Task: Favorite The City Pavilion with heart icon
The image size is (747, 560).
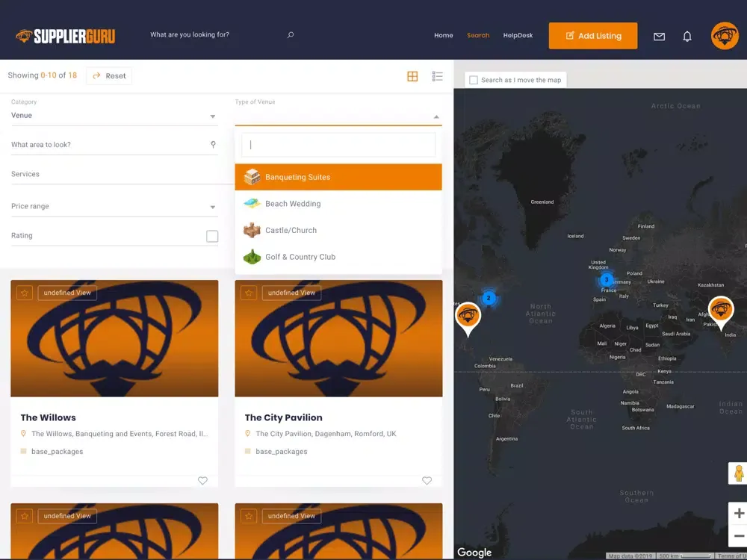Action: point(427,480)
